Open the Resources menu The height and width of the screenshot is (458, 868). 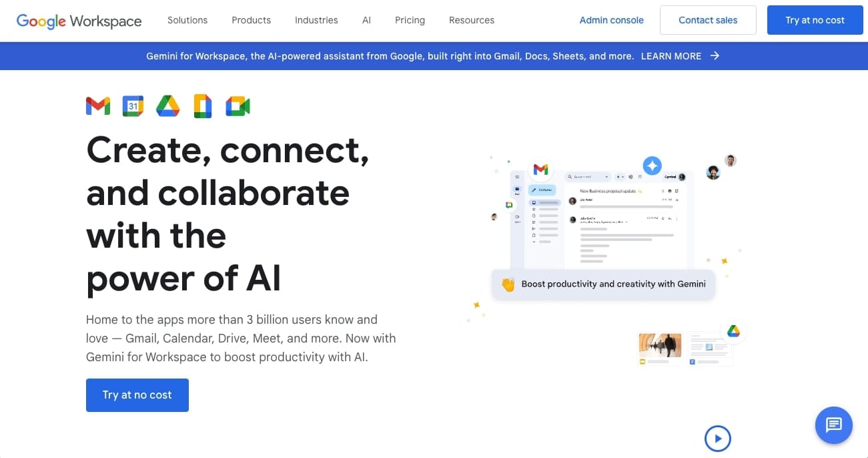(x=472, y=20)
